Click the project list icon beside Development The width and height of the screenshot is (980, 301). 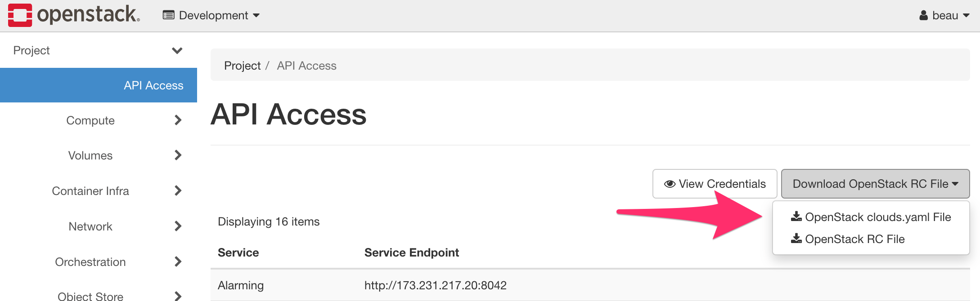pos(169,15)
